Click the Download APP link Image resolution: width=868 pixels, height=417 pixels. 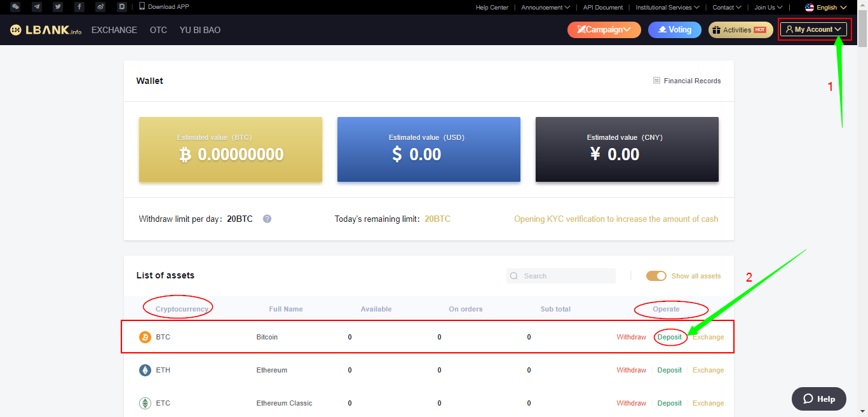(164, 7)
